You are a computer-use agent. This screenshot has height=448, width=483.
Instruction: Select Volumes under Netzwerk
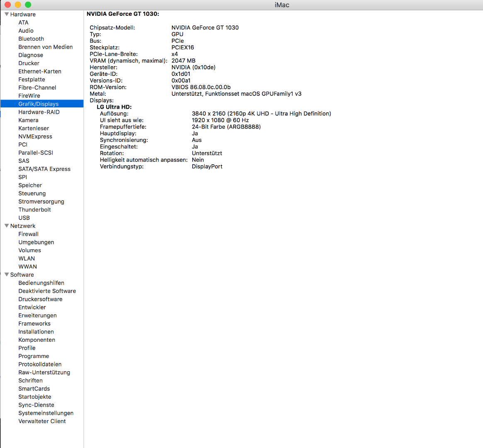[29, 250]
